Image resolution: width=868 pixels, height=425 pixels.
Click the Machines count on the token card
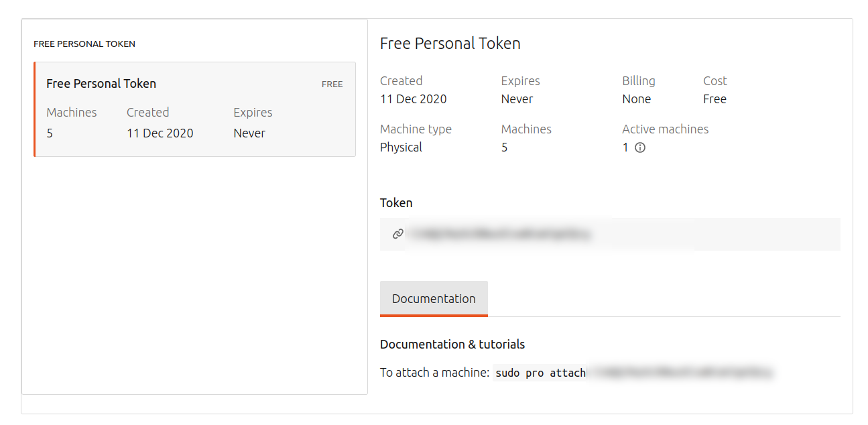[x=50, y=133]
